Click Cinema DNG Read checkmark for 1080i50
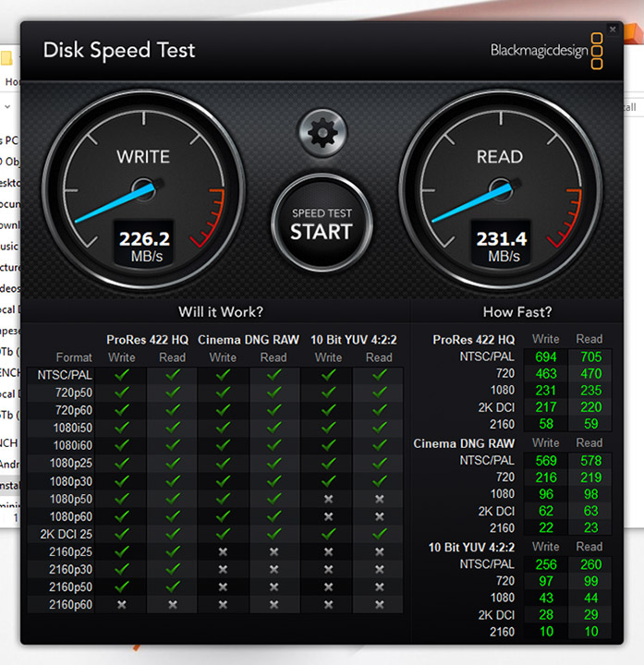 273,428
